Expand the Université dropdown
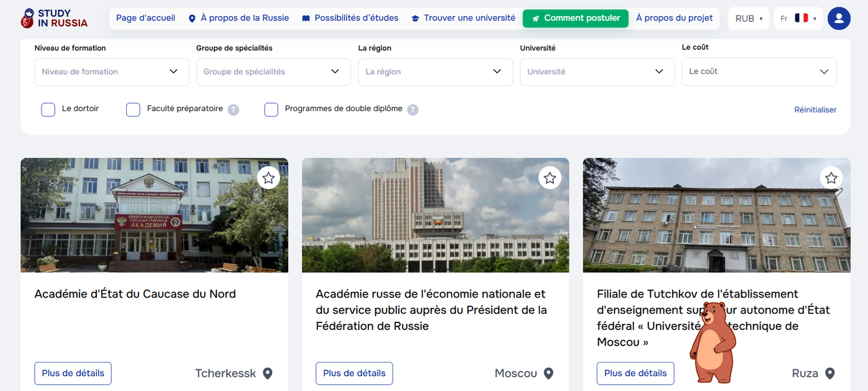Image resolution: width=868 pixels, height=391 pixels. pyautogui.click(x=597, y=72)
